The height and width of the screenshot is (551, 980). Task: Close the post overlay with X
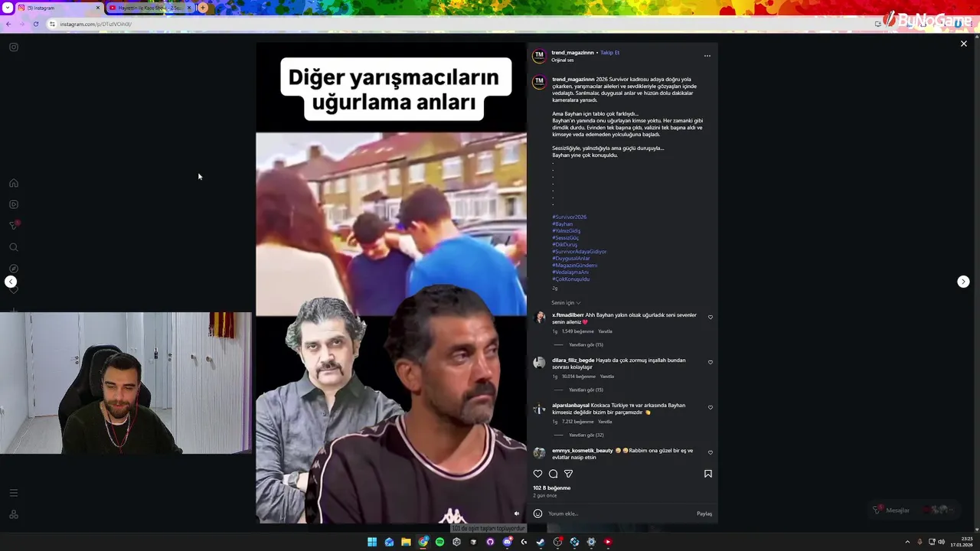click(964, 44)
